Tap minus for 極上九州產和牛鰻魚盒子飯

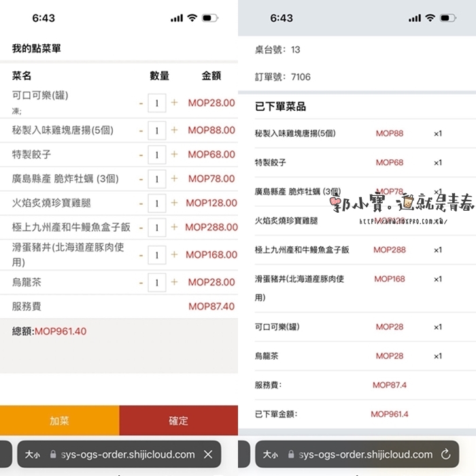[x=141, y=227]
